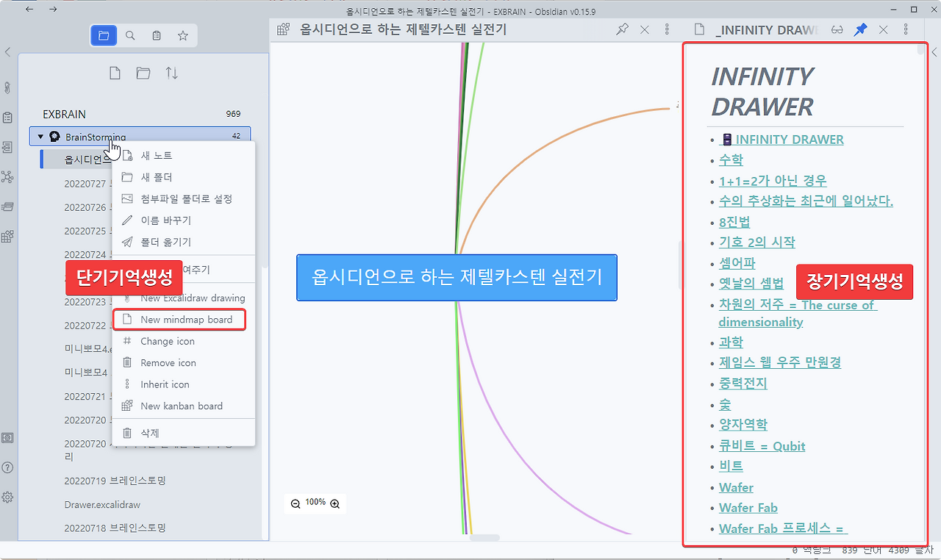Click the stacked cards icon in left ribbon
The width and height of the screenshot is (941, 560).
pos(7,207)
